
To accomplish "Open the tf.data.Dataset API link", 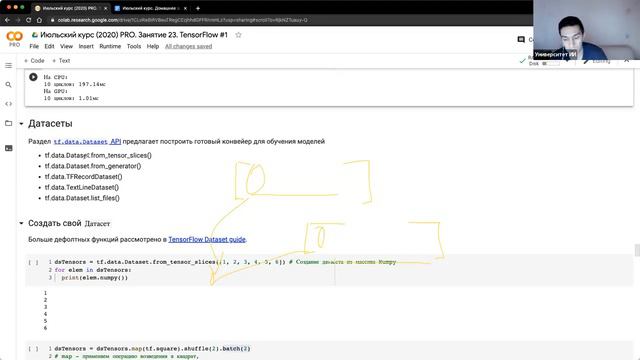I will [87, 142].
